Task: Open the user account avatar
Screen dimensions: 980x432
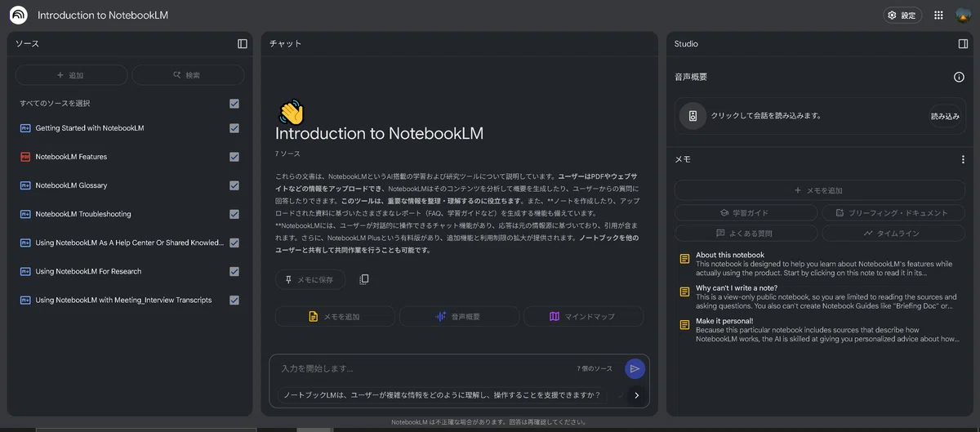Action: click(963, 15)
